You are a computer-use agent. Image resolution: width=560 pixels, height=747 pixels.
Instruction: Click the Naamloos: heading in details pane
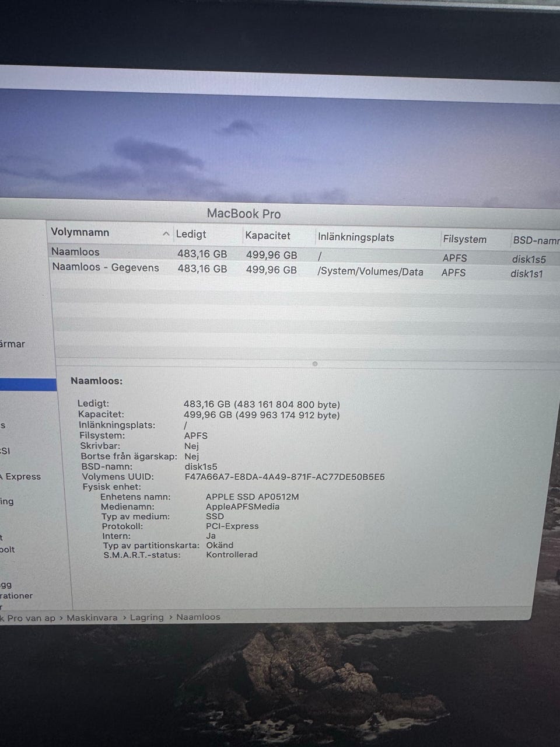coord(97,381)
